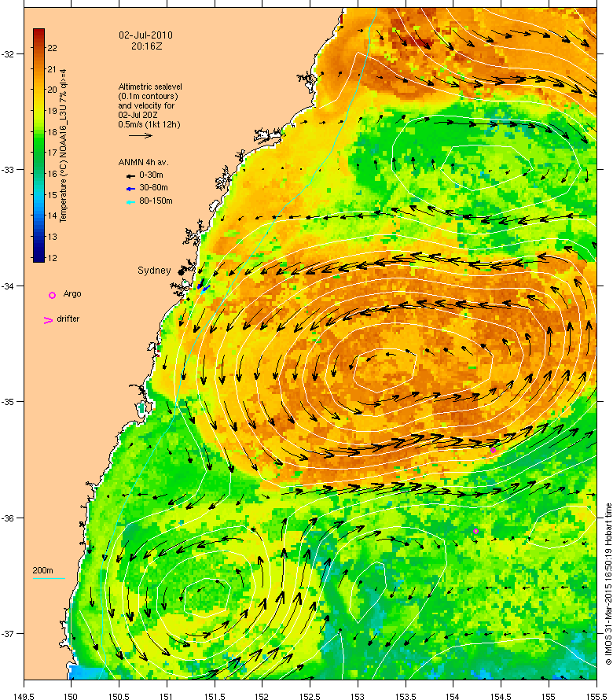This screenshot has height=700, width=613.
Task: Click the 154 longitude axis label
Action: click(453, 696)
